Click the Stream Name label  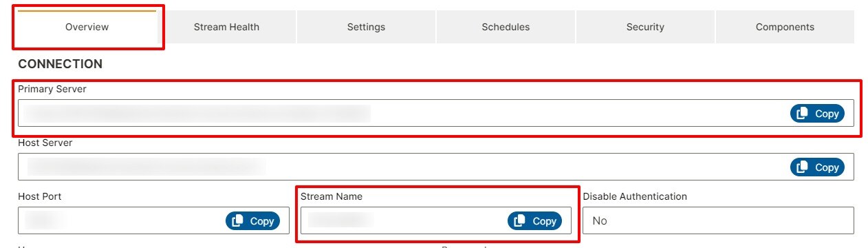click(332, 196)
